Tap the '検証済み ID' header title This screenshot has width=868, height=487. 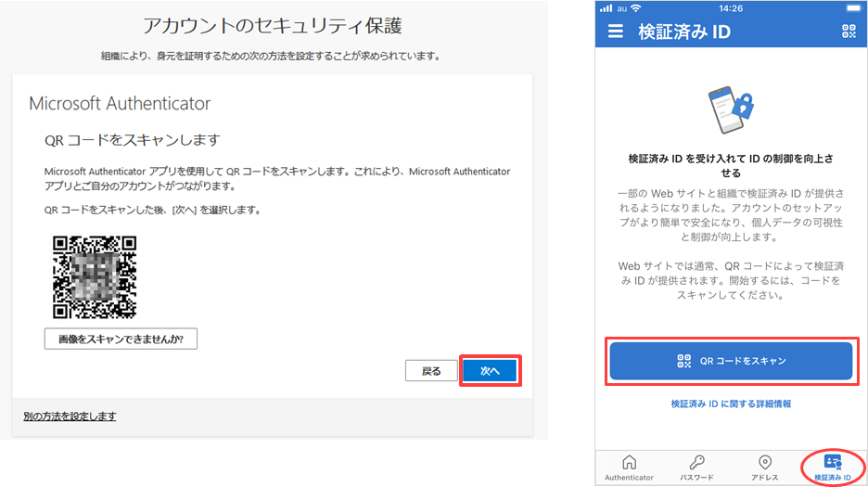684,32
